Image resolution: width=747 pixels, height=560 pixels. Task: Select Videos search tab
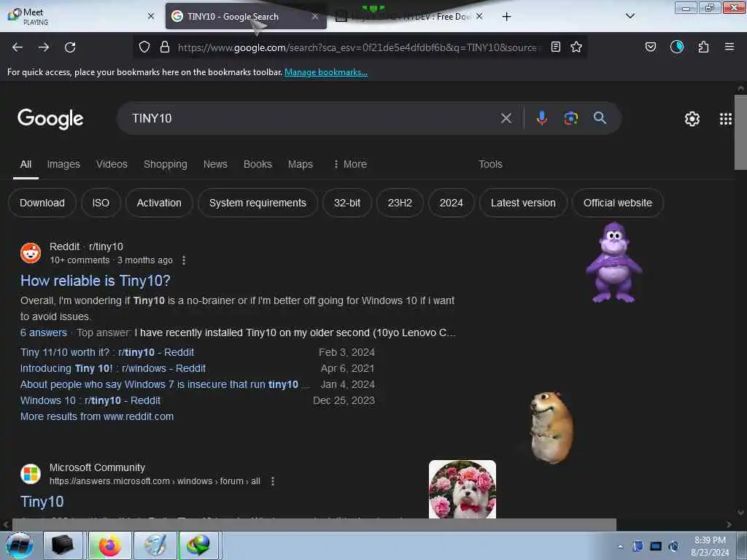click(x=112, y=164)
